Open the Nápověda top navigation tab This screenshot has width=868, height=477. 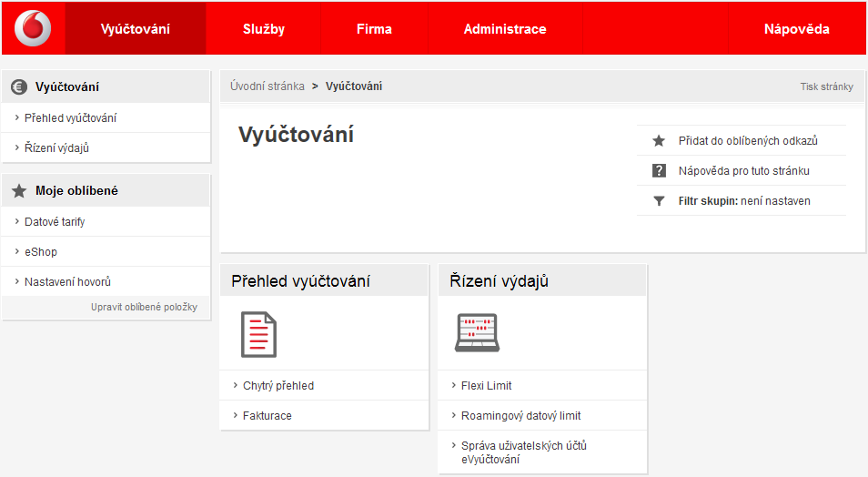click(x=797, y=29)
